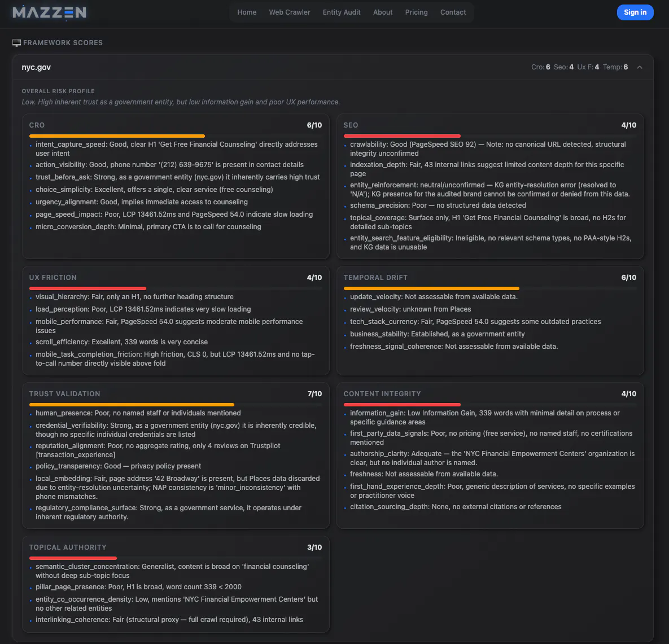Click the CONTENT INTEGRITY card title
The image size is (669, 644).
pyautogui.click(x=382, y=393)
